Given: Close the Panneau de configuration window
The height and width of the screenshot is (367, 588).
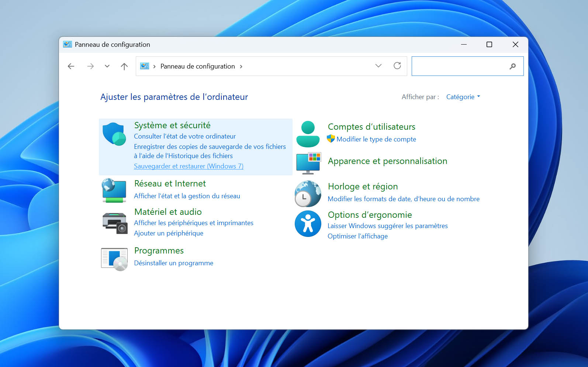Looking at the screenshot, I should 515,44.
